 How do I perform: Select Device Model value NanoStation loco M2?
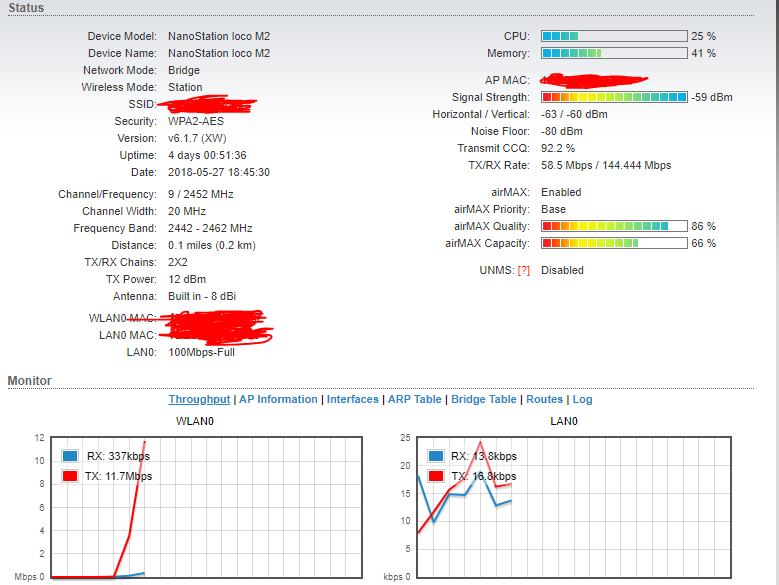tap(219, 36)
